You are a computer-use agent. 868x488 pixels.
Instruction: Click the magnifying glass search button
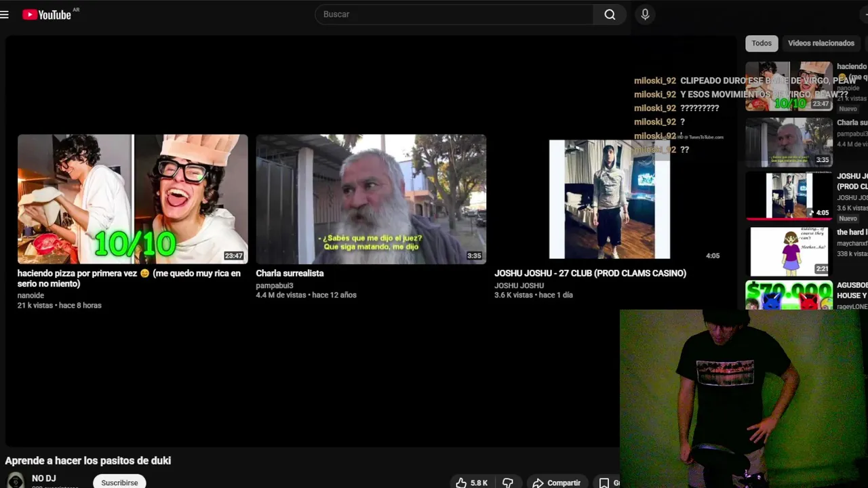(x=610, y=14)
